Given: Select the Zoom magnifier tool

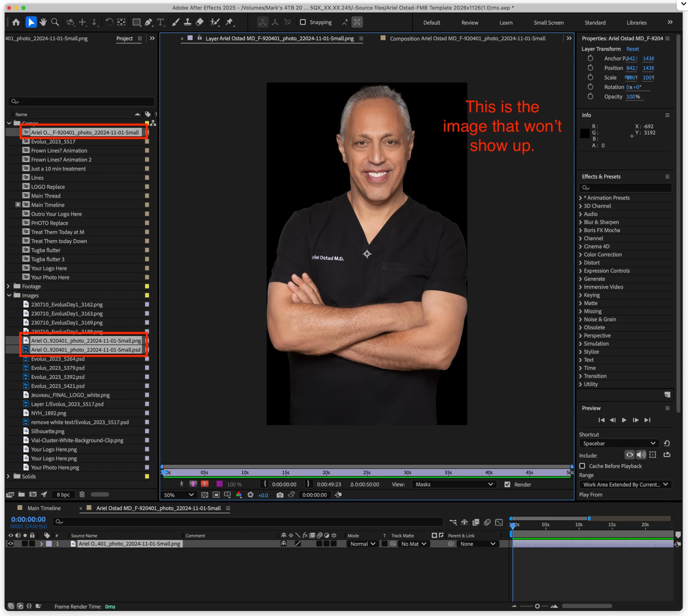Looking at the screenshot, I should [55, 22].
